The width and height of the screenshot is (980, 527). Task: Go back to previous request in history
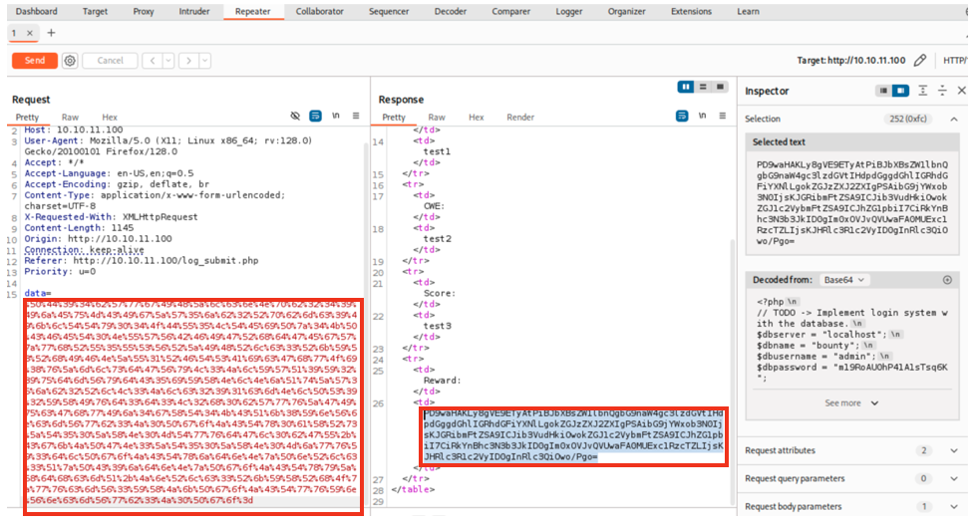click(x=152, y=61)
